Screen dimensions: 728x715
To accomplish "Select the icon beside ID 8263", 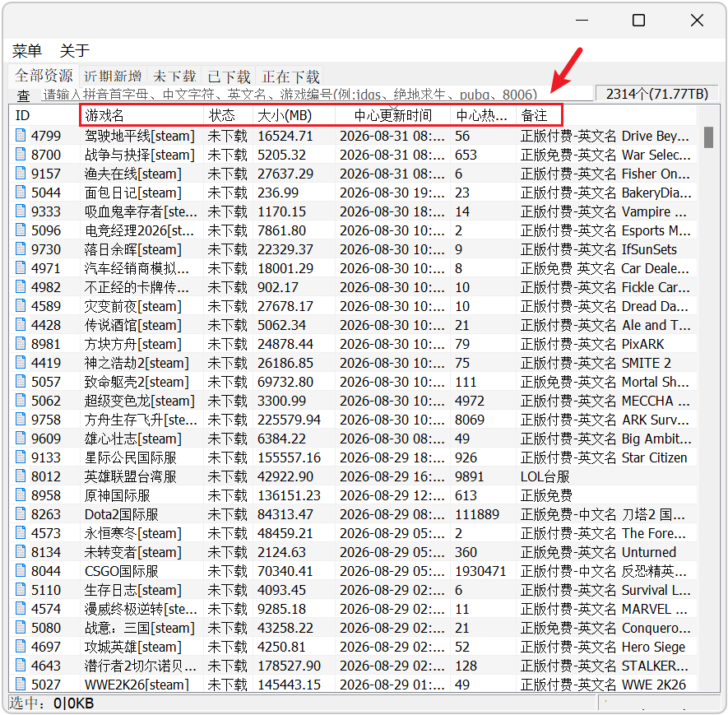I will click(x=21, y=514).
